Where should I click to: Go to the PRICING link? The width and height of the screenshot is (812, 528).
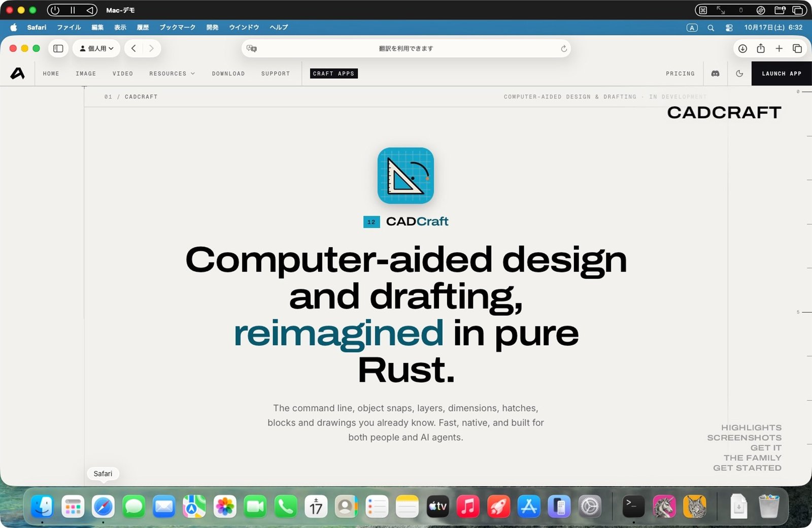(x=680, y=74)
